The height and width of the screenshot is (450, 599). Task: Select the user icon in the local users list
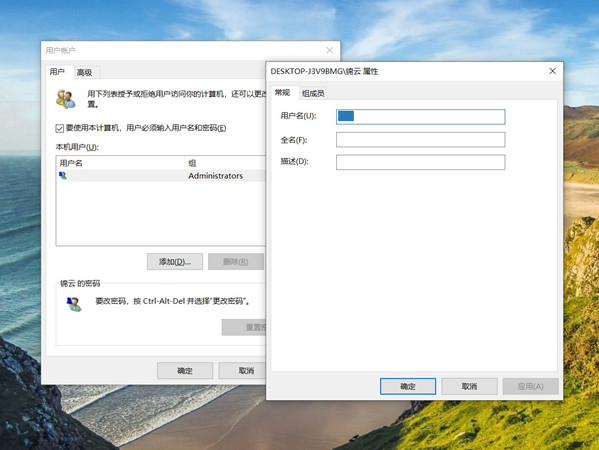pyautogui.click(x=63, y=175)
